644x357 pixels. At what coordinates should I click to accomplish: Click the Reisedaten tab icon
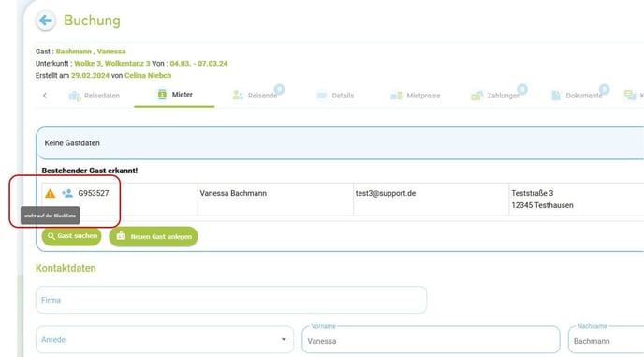click(75, 96)
